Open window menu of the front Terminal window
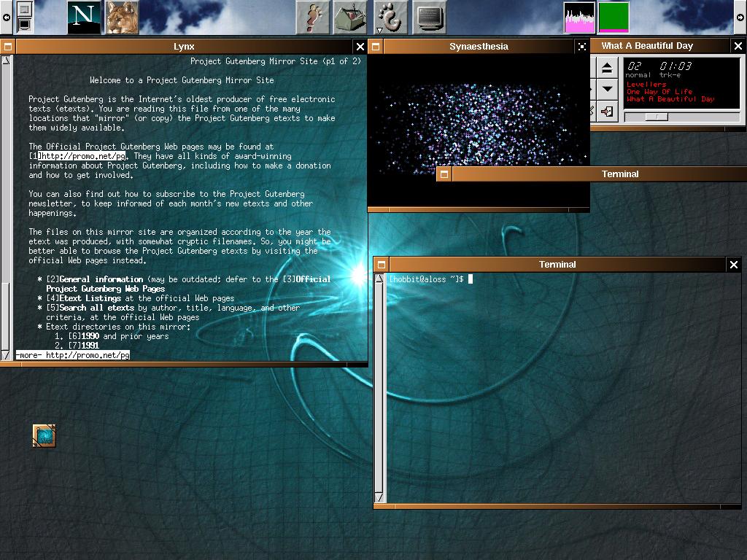This screenshot has width=747, height=560. [x=382, y=265]
